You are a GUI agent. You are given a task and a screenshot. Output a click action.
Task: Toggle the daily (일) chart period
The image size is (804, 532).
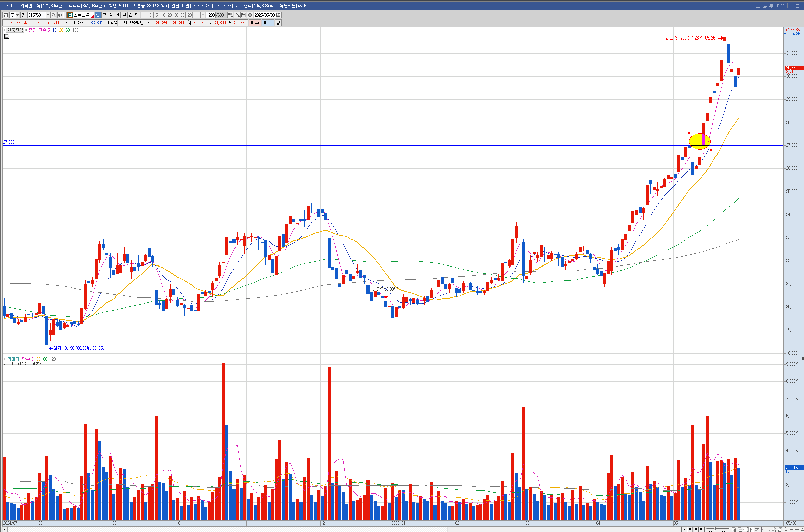point(98,15)
